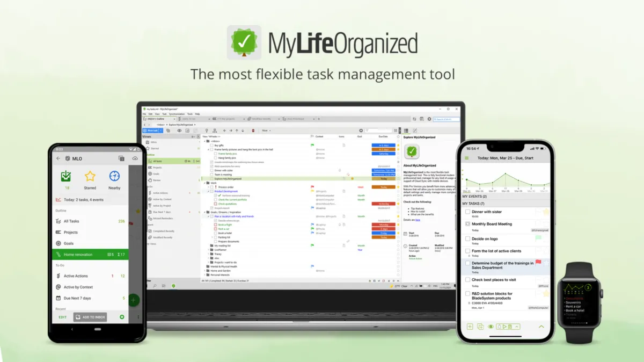Click the MLO shield icon in Windows taskbar
Viewport: 644px width, 362px height.
[173, 286]
